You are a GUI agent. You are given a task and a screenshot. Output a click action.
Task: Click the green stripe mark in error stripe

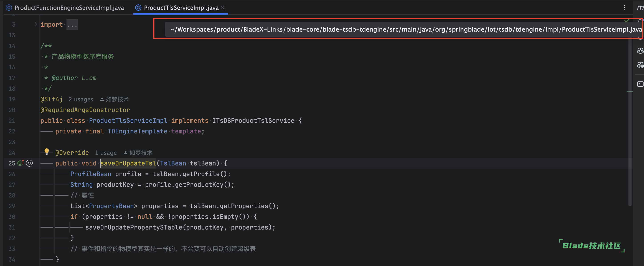point(630,92)
